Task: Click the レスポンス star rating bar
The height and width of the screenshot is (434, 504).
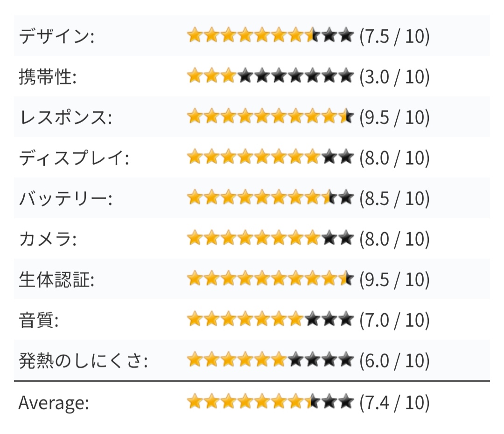Action: click(270, 117)
